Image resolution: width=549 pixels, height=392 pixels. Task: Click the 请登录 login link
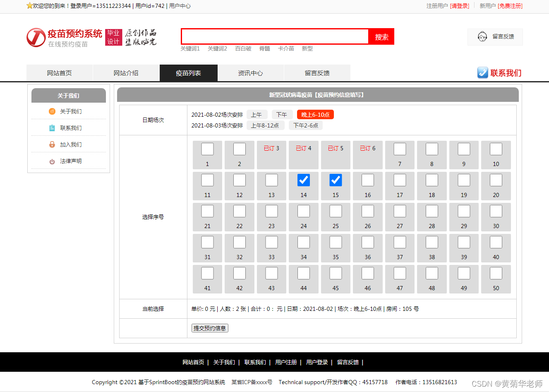[x=460, y=6]
